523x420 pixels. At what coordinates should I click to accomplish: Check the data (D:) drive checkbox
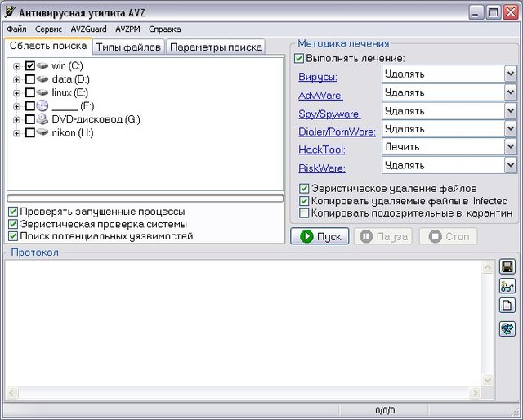[x=30, y=79]
